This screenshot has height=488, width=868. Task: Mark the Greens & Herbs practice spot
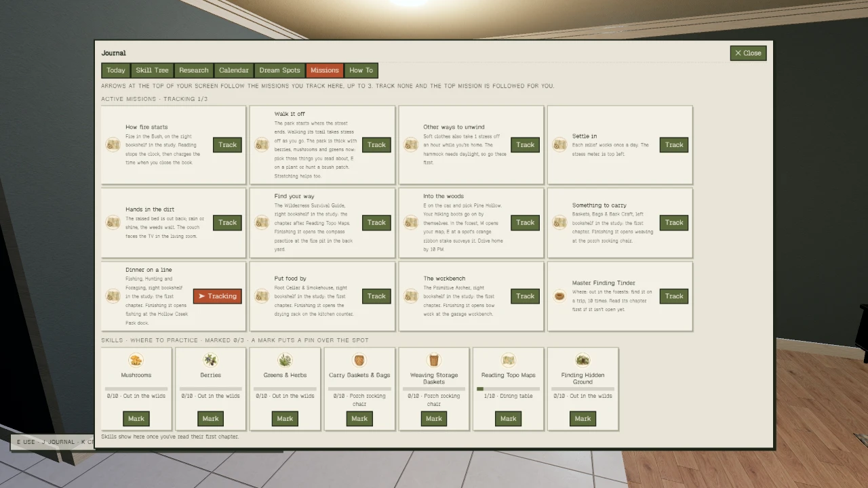(285, 419)
